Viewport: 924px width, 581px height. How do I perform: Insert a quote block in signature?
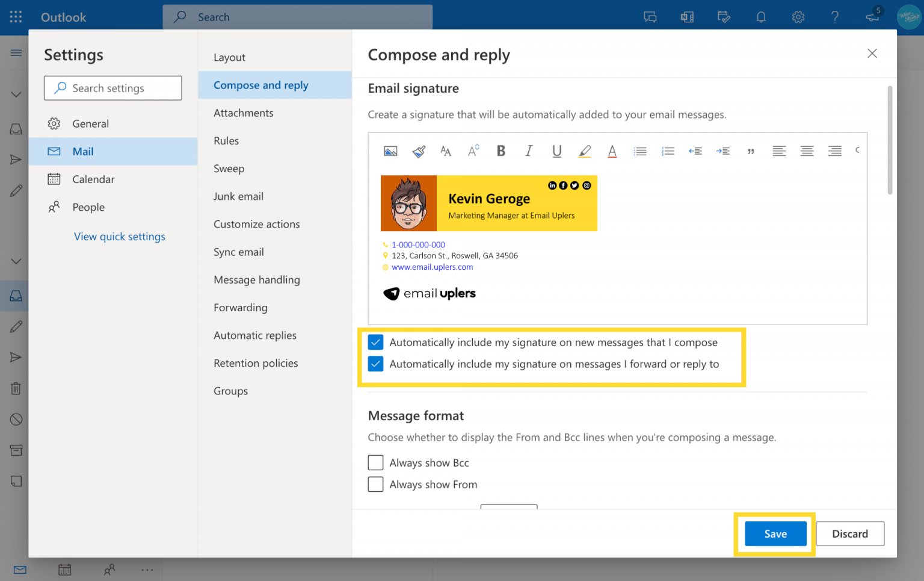pos(751,151)
